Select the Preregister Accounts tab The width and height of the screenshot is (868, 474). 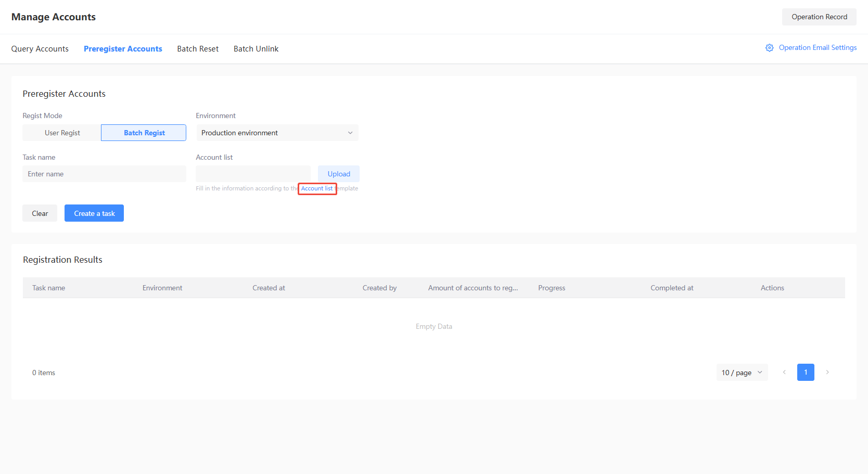click(x=123, y=49)
